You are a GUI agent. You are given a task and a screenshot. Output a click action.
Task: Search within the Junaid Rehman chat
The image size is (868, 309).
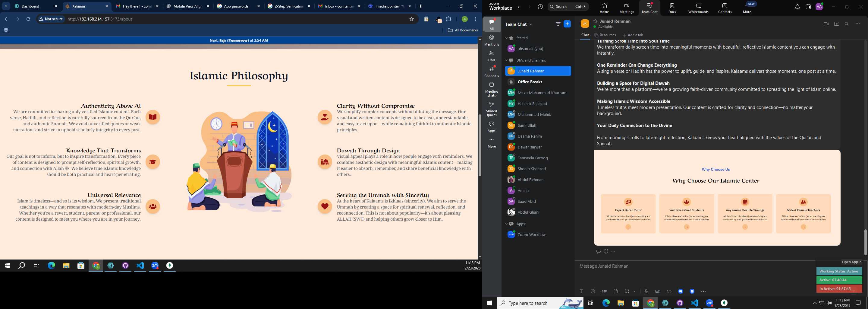click(847, 24)
